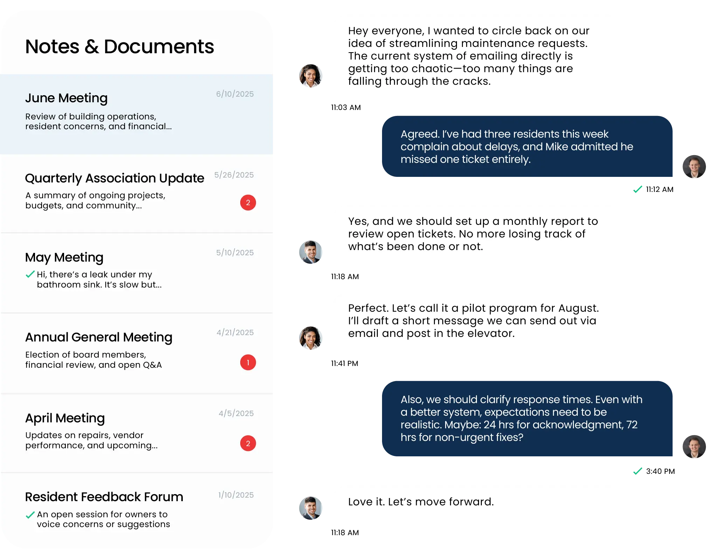Click the read checkmark next to 11:12 AM

[638, 189]
